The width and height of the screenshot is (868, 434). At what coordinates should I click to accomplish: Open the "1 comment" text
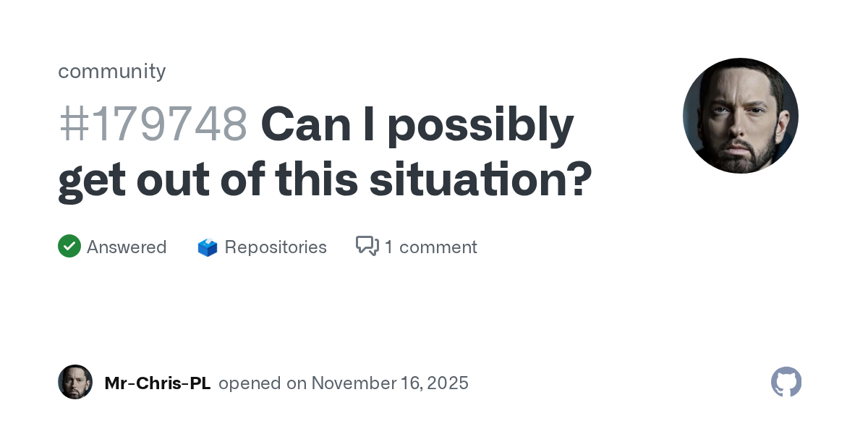[x=430, y=247]
